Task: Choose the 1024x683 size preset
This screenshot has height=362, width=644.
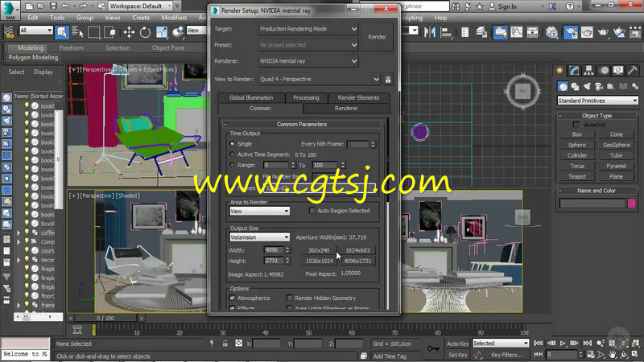Action: [x=357, y=250]
